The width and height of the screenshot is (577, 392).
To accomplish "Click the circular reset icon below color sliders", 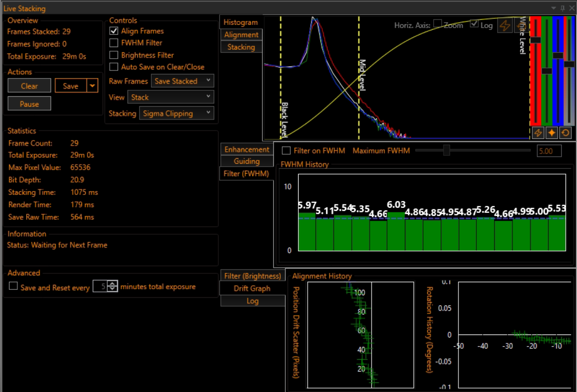I will point(565,133).
